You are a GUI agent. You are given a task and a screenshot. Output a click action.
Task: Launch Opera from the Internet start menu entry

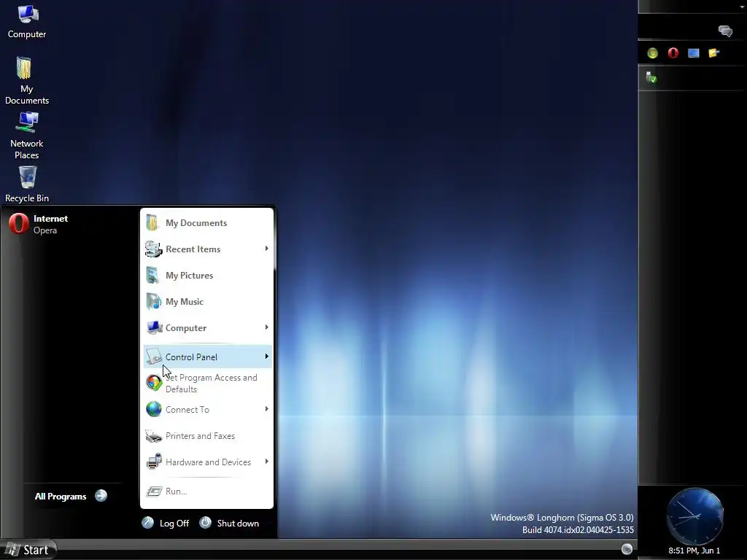[39, 224]
